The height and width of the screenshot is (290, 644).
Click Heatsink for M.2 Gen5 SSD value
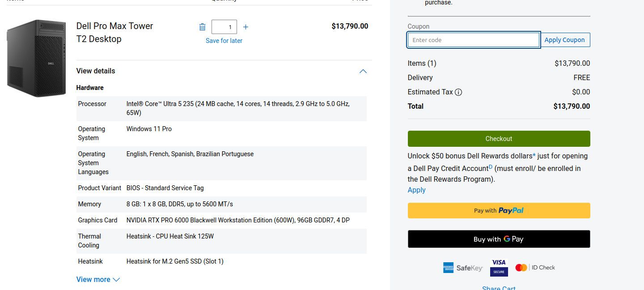(x=175, y=261)
